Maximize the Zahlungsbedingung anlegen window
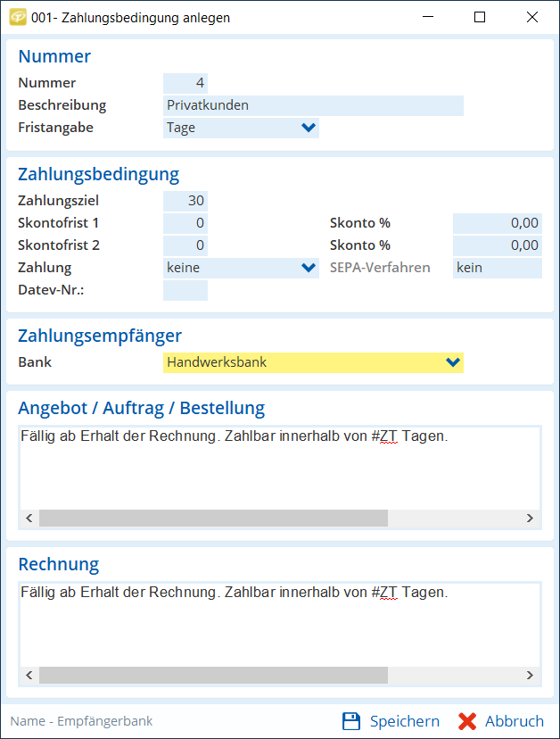This screenshot has width=560, height=739. 480,17
